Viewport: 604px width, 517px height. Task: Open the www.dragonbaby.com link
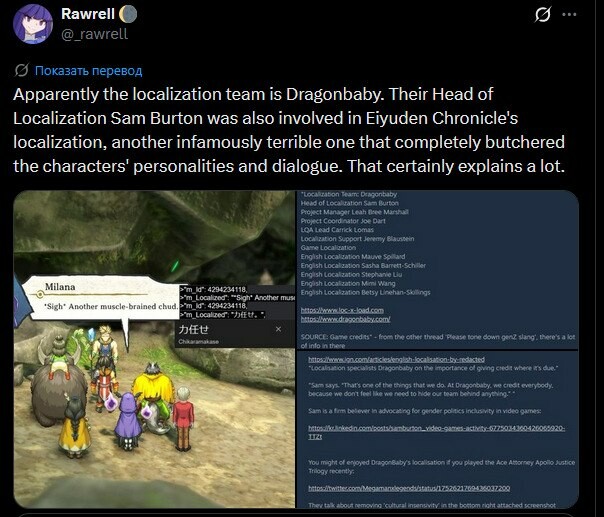click(345, 319)
